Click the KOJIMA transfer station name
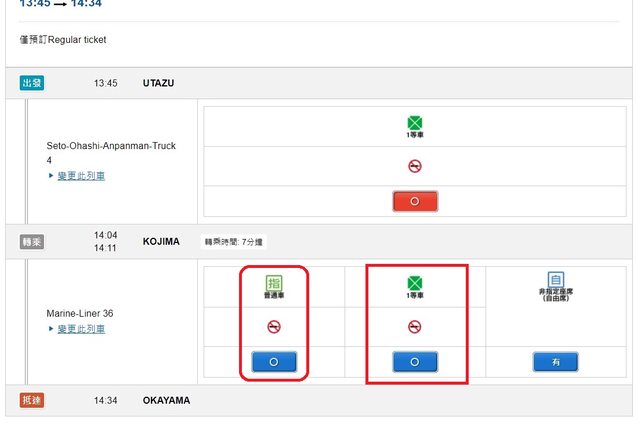The width and height of the screenshot is (641, 424). [x=161, y=242]
